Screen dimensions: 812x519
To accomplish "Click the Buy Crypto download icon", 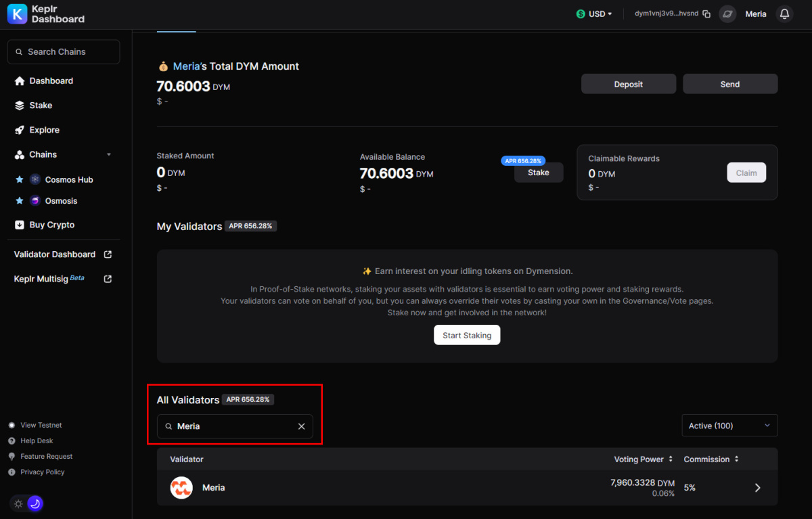I will (19, 225).
